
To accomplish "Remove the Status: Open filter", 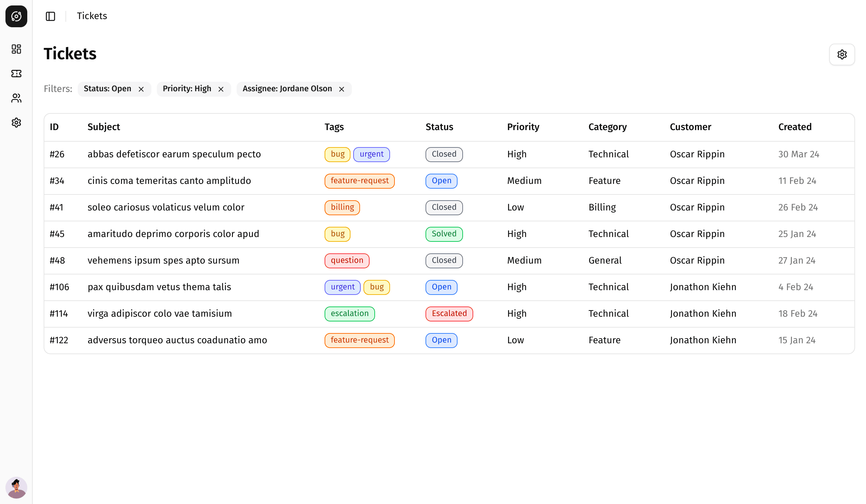I will coord(141,89).
